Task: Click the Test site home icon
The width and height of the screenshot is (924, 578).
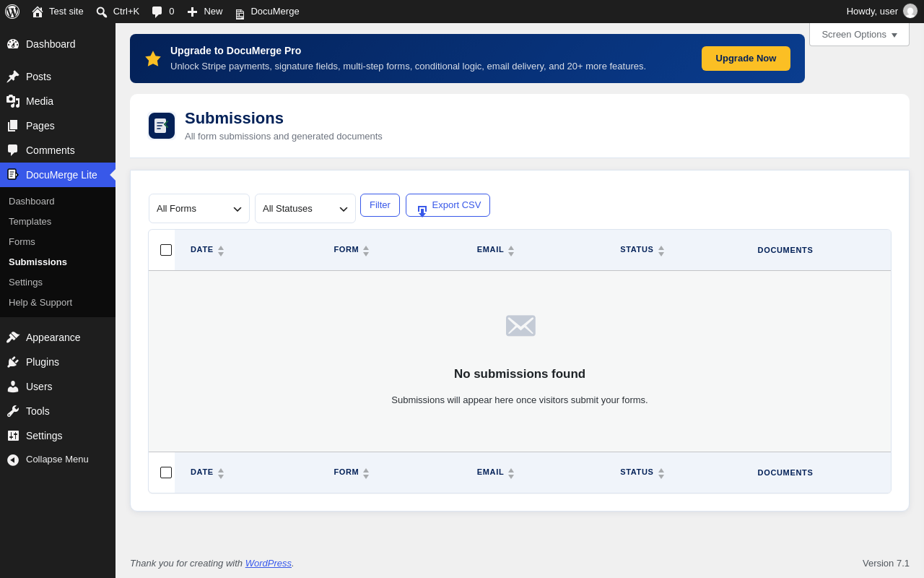Action: (x=38, y=12)
